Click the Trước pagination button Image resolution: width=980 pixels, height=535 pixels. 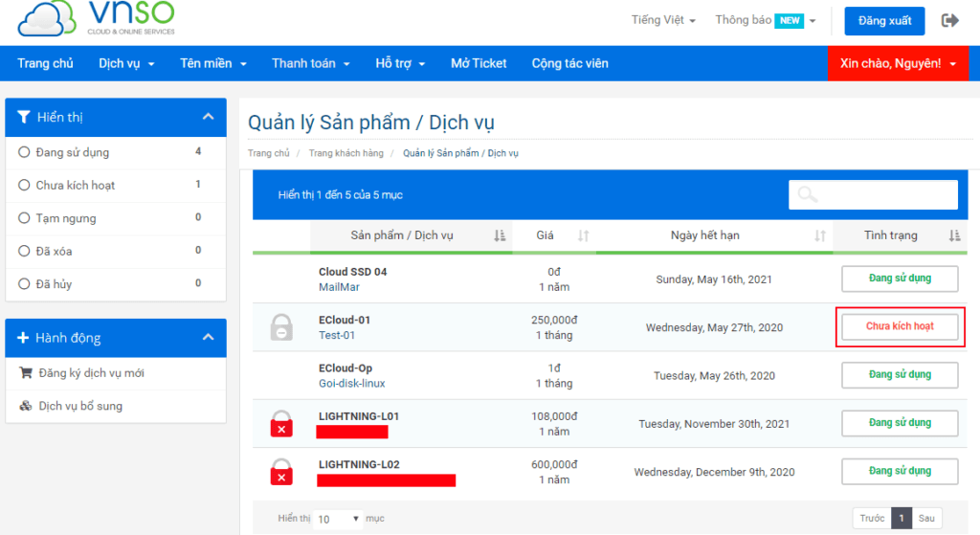point(872,518)
